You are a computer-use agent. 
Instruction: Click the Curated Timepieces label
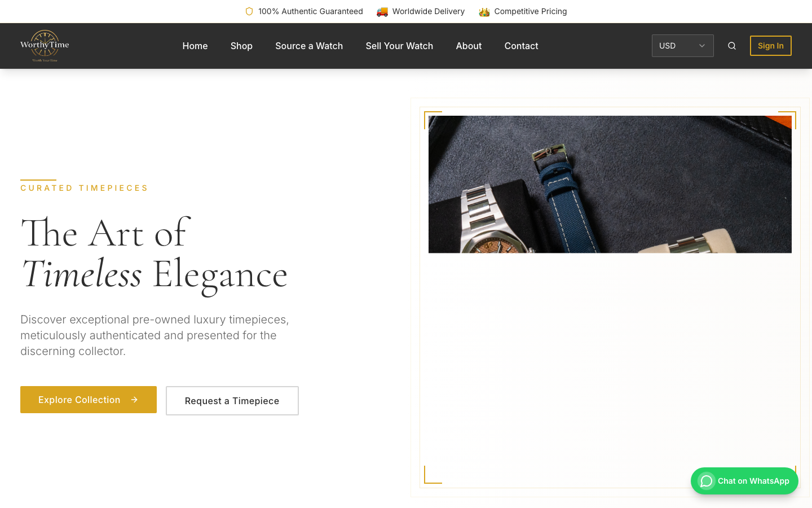(85, 188)
